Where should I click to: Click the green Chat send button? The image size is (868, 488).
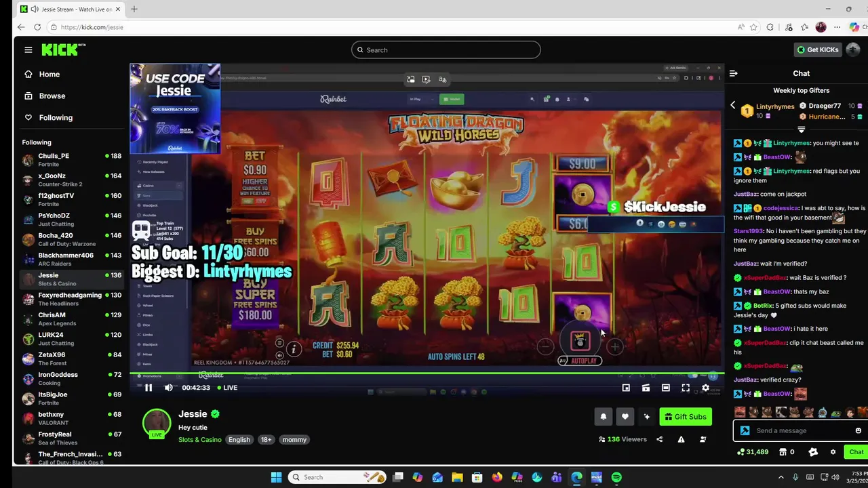[x=856, y=452]
